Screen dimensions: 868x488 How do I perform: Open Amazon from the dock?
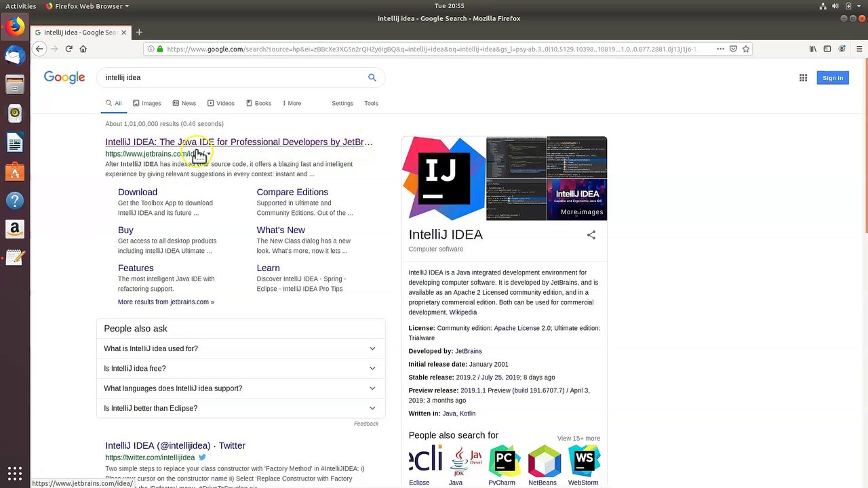pyautogui.click(x=15, y=229)
